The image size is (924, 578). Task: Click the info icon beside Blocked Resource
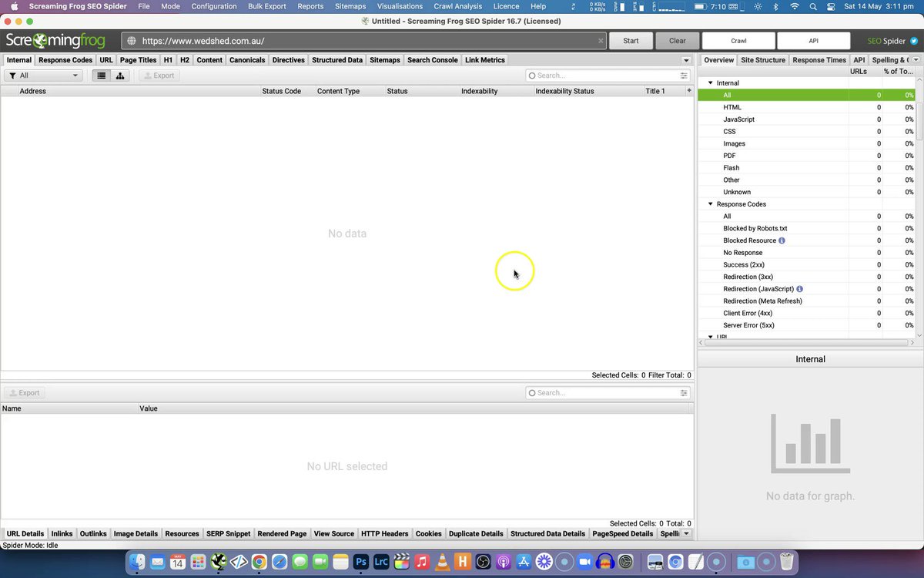(x=782, y=240)
